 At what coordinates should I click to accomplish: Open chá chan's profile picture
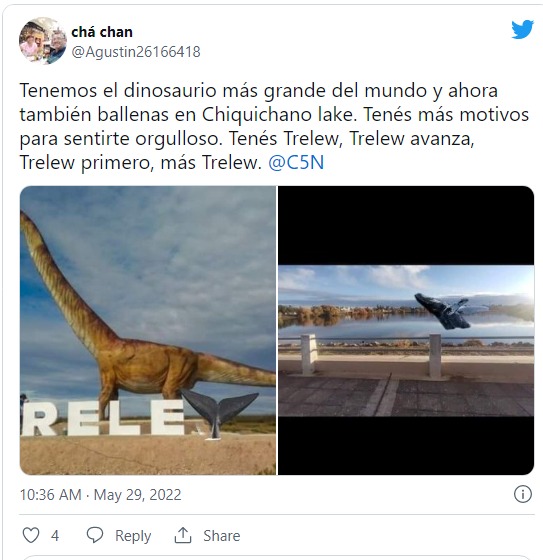click(x=43, y=41)
